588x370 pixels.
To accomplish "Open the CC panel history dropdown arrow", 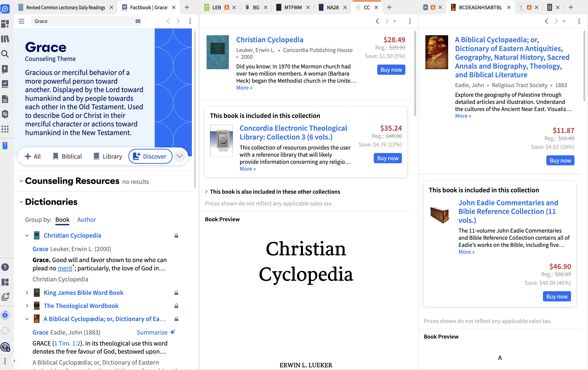I will [395, 21].
